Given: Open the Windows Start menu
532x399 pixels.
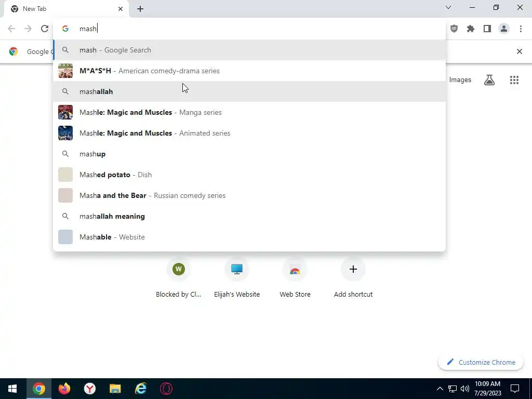Looking at the screenshot, I should click(x=12, y=389).
